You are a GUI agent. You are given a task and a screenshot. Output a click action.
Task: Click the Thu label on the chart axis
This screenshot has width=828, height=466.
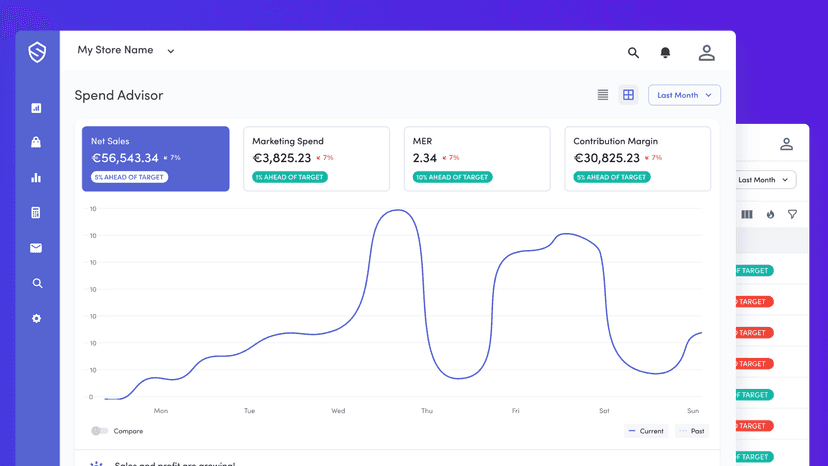coord(427,411)
